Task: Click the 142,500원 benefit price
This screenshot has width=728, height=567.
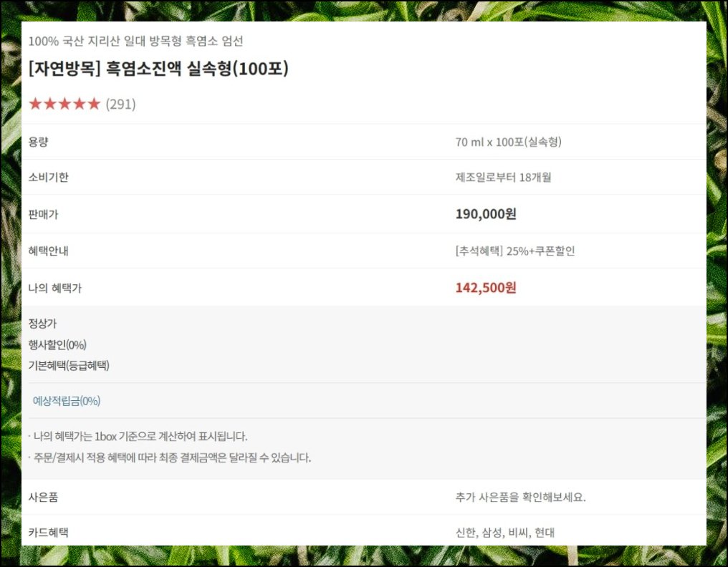Action: [486, 288]
